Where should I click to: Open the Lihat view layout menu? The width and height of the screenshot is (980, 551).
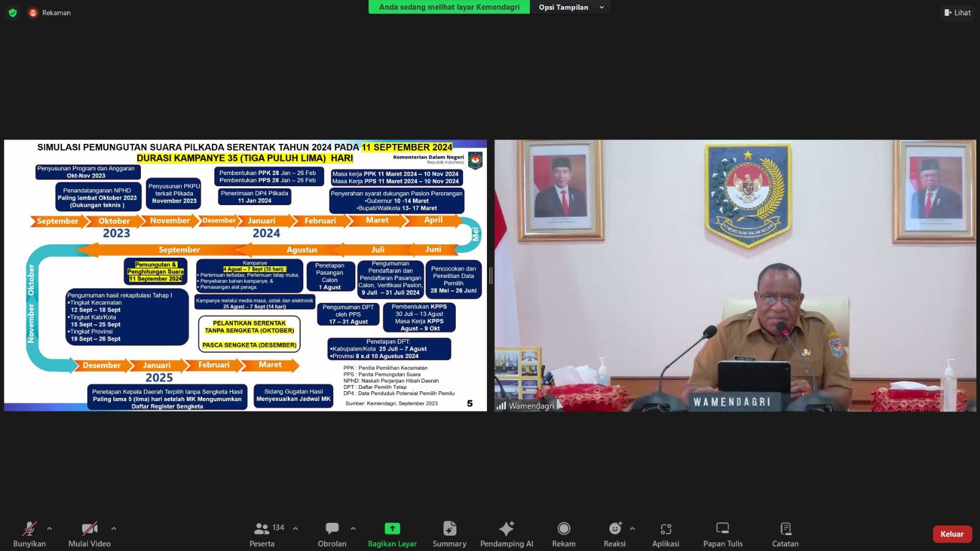(957, 12)
